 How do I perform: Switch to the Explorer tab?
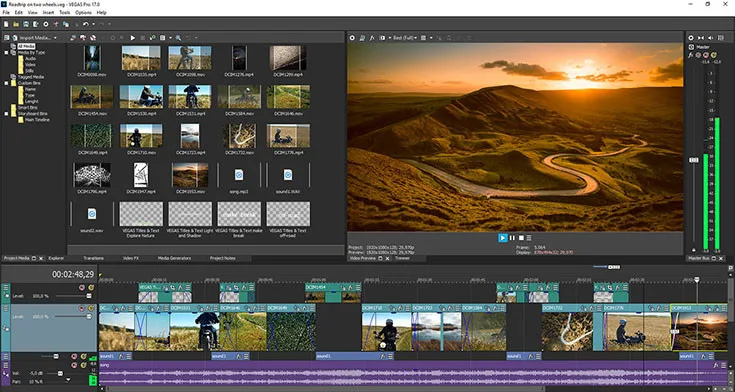pyautogui.click(x=56, y=258)
